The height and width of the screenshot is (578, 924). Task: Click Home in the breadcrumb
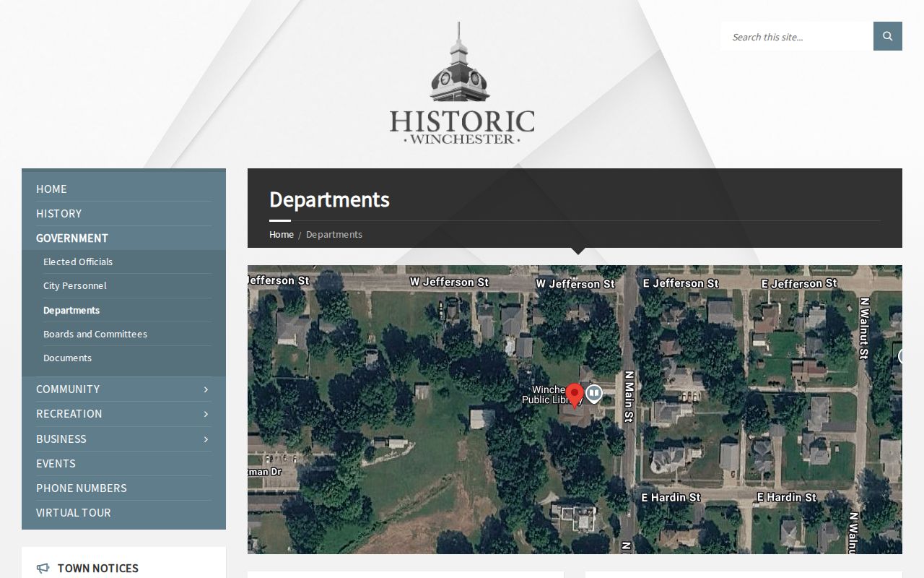tap(282, 234)
